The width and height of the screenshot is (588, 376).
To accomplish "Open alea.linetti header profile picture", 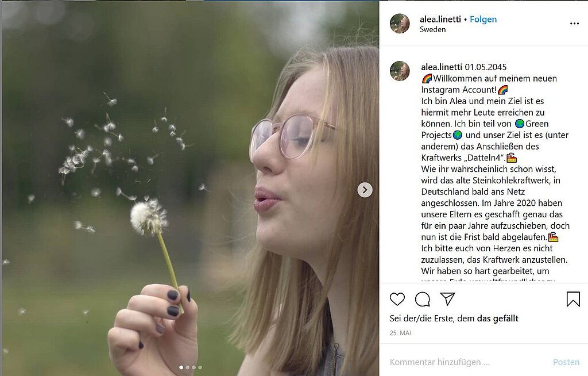I will (x=400, y=24).
